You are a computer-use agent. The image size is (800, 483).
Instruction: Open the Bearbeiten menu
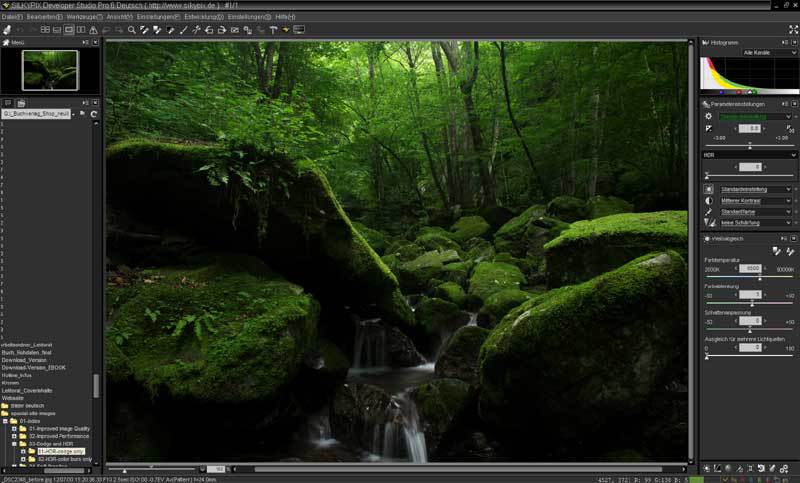(x=44, y=17)
